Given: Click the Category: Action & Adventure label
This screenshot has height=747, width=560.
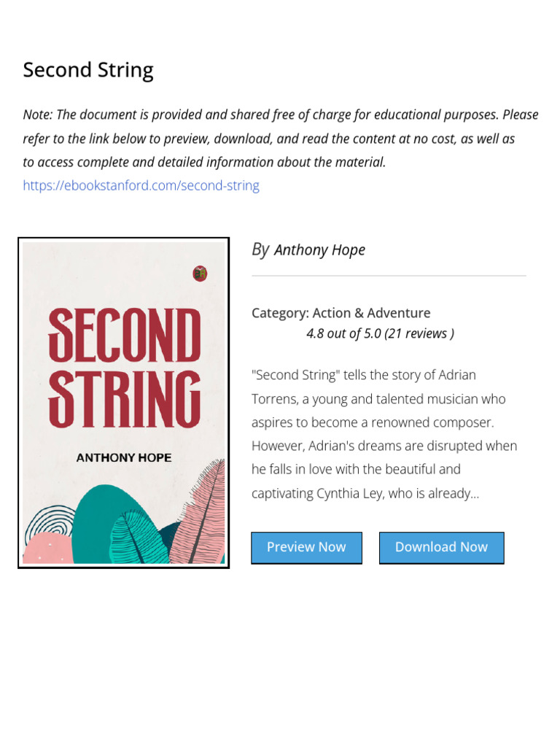Looking at the screenshot, I should point(341,313).
